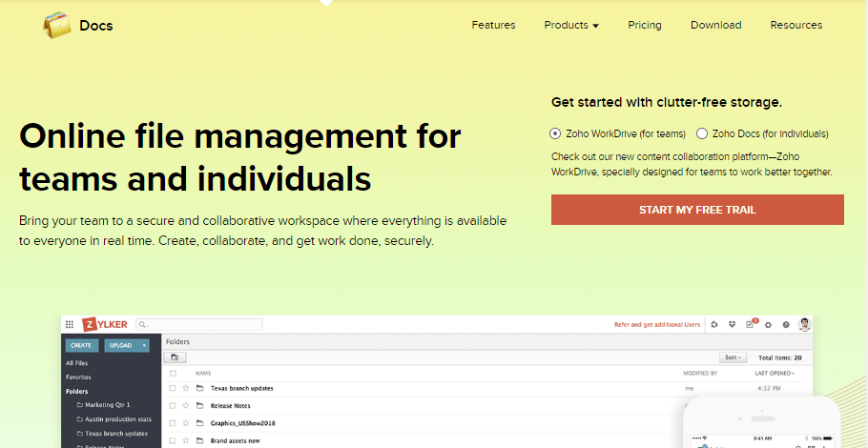Click the LAST OPENED column sort arrow

[793, 374]
